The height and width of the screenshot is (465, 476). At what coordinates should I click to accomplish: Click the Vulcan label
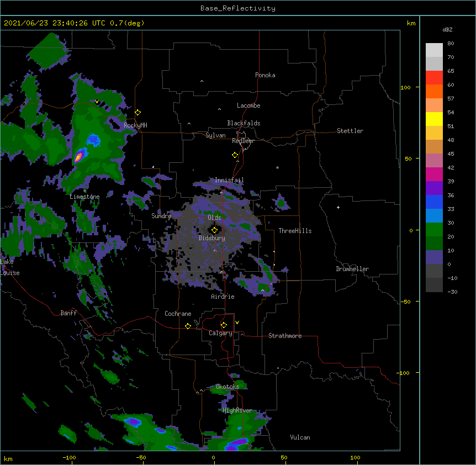300,437
